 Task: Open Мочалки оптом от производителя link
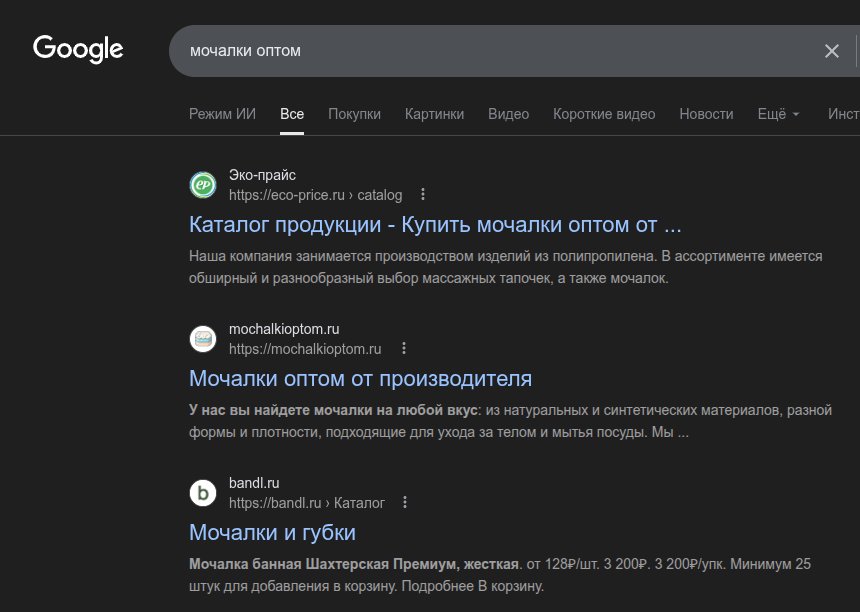pyautogui.click(x=360, y=378)
